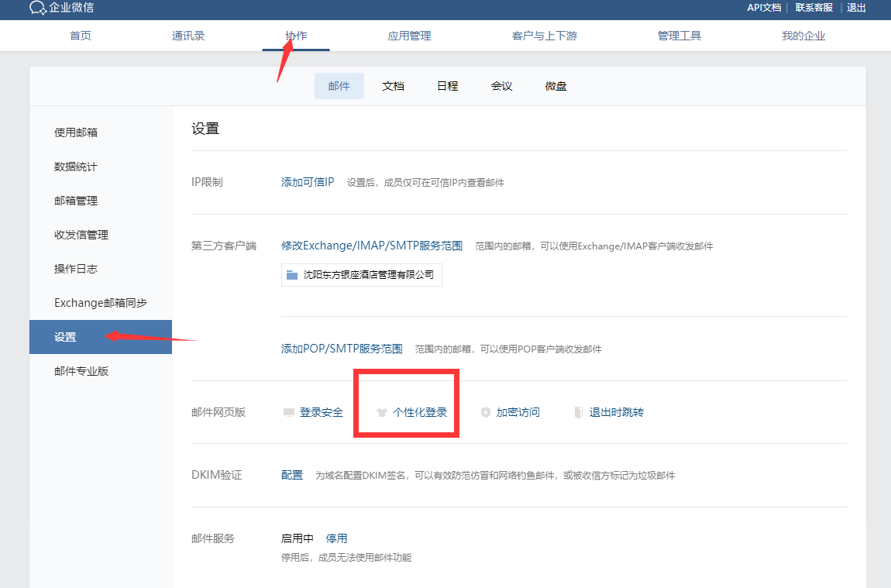Open the 登录安全 setting link
The image size is (891, 588).
(x=321, y=412)
